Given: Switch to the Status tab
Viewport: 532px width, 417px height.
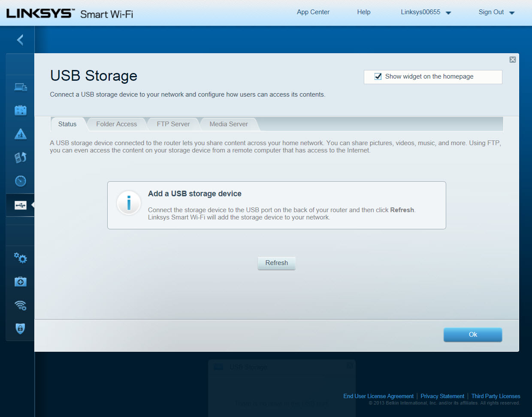Looking at the screenshot, I should point(67,124).
